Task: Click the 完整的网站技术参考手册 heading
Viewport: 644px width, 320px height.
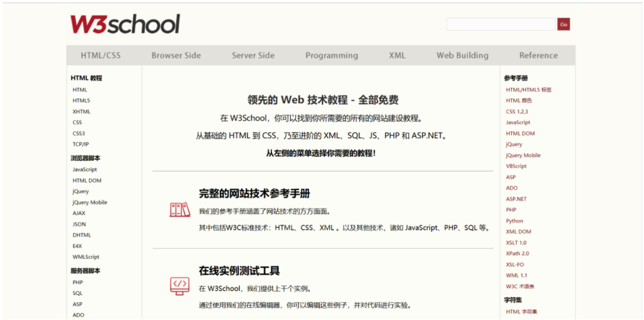Action: [254, 194]
